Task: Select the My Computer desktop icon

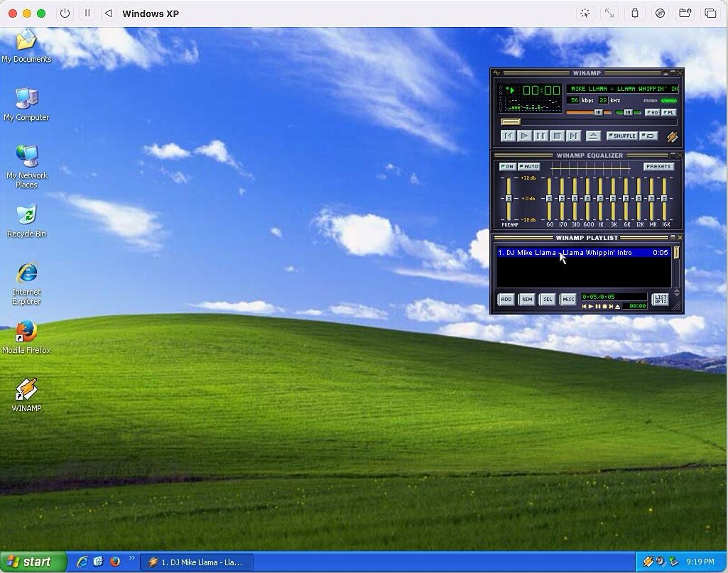Action: 26,104
